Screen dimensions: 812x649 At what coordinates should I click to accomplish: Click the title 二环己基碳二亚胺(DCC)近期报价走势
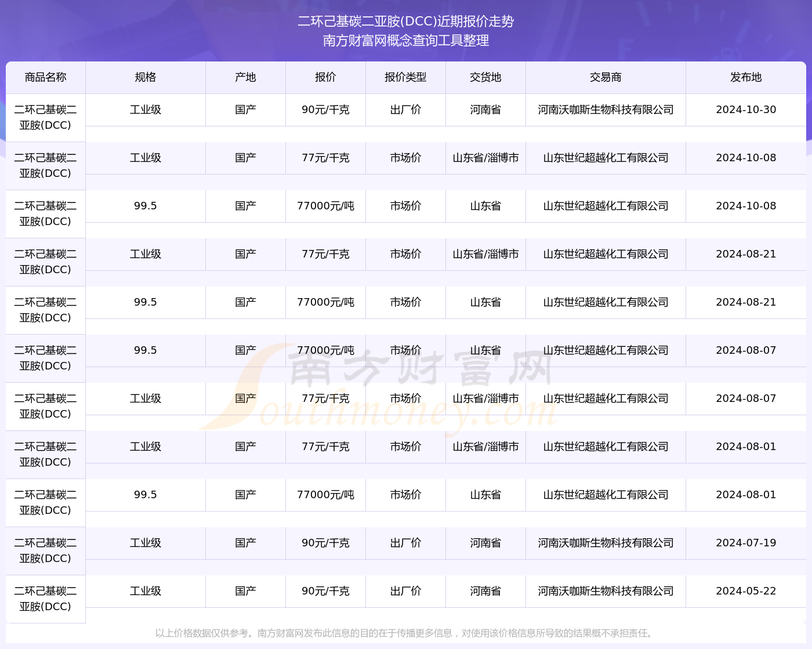[406, 21]
